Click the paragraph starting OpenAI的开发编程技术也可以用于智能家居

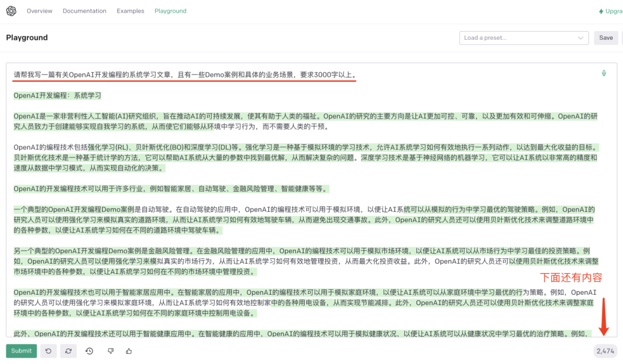click(305, 302)
